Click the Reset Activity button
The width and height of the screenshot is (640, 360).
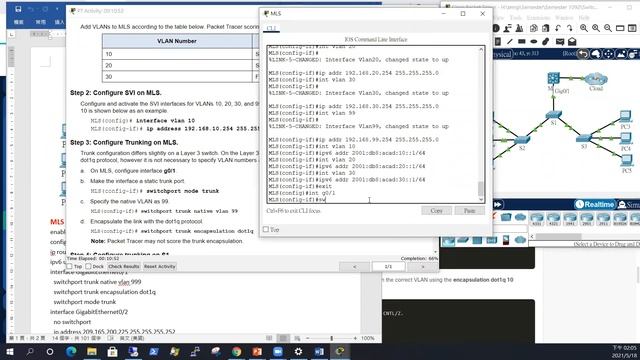(160, 267)
